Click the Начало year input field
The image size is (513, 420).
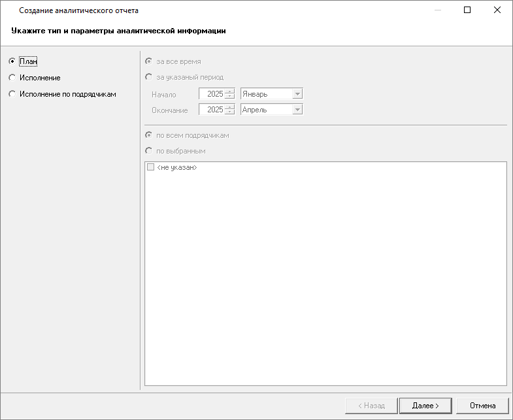[211, 94]
